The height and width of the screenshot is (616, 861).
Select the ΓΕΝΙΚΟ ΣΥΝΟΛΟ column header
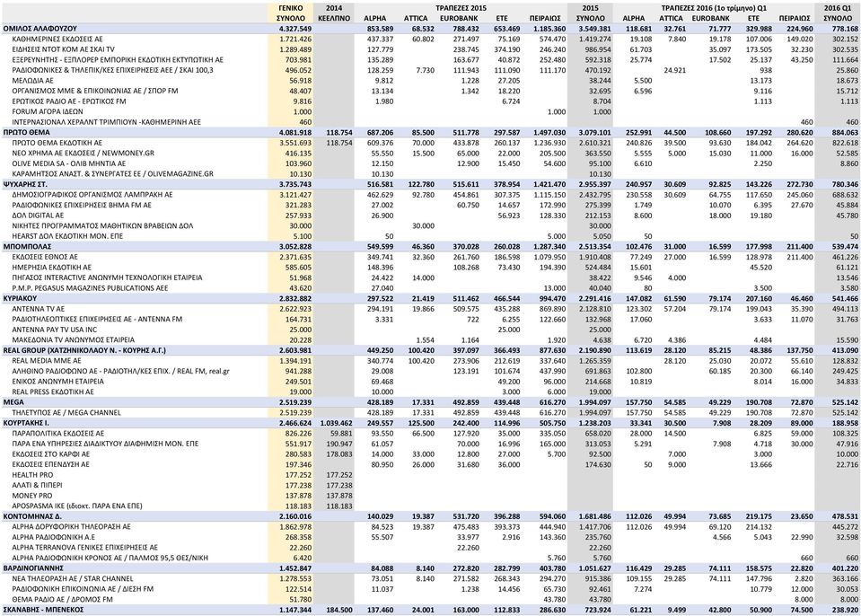point(291,13)
